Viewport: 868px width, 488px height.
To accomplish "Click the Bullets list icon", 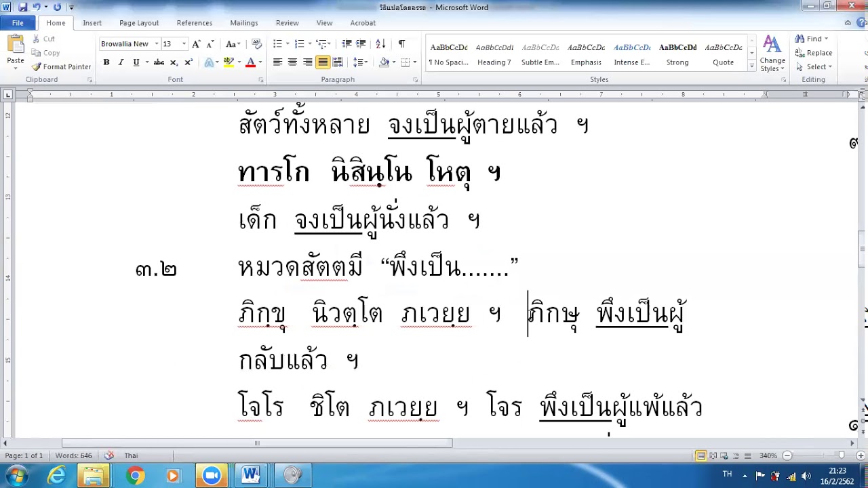I will coord(277,44).
